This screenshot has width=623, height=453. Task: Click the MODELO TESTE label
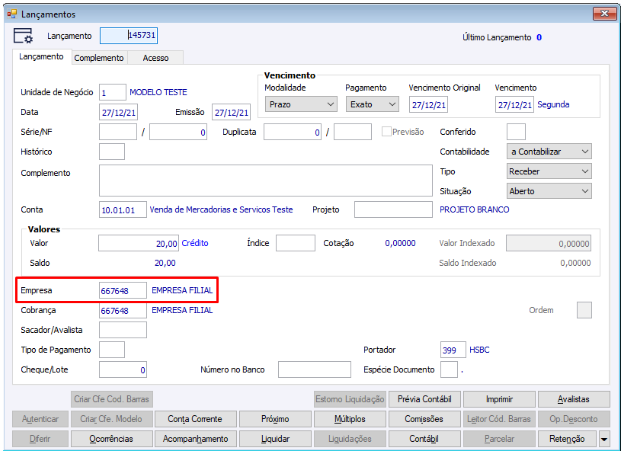tap(158, 92)
